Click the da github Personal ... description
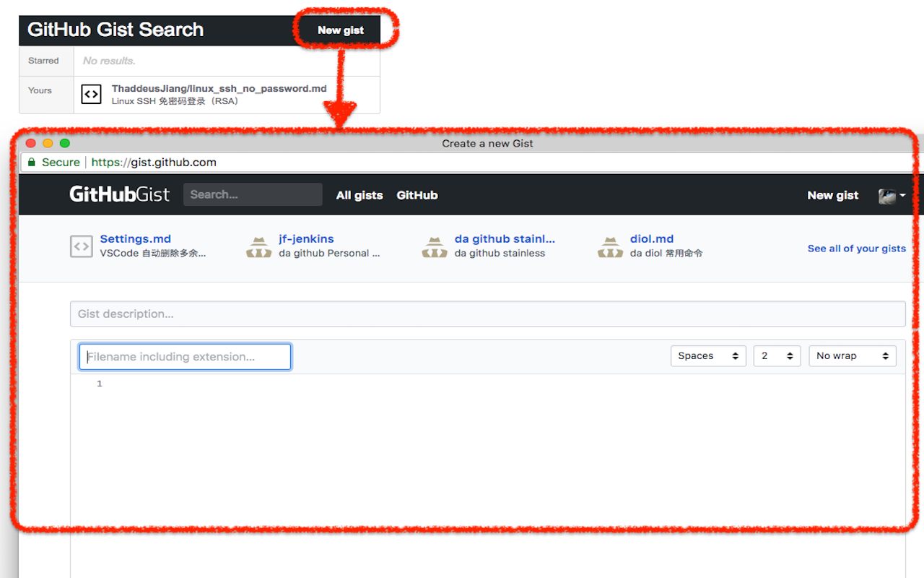This screenshot has width=924, height=578. 329,253
